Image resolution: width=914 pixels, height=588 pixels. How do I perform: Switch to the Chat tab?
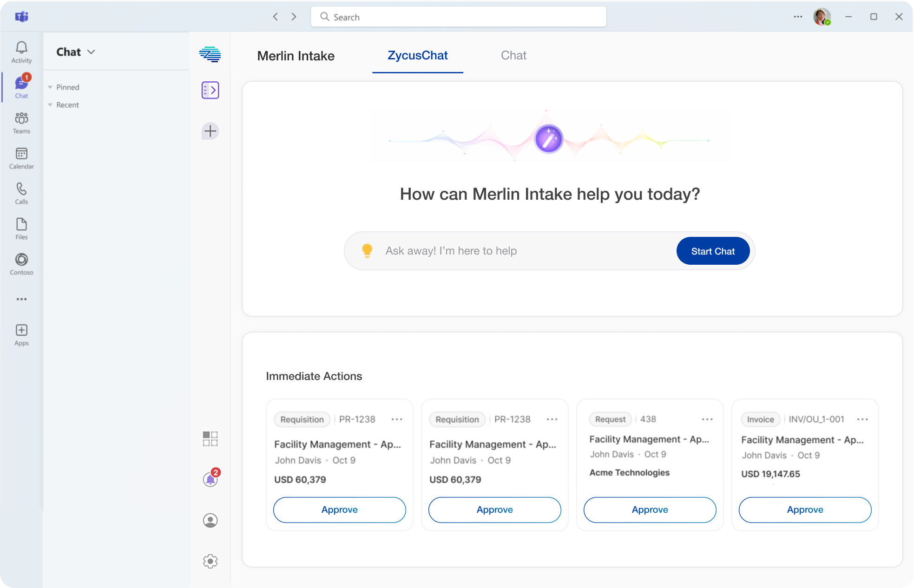513,56
